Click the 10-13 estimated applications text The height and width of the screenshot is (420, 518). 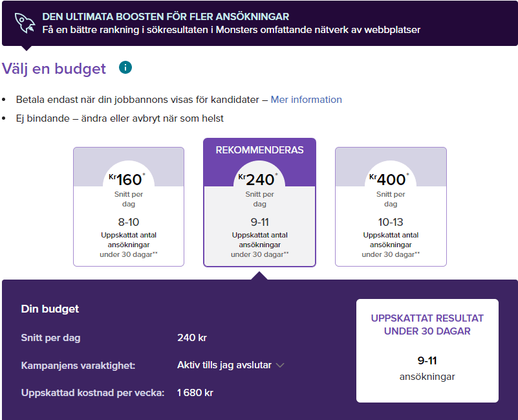[x=391, y=222]
